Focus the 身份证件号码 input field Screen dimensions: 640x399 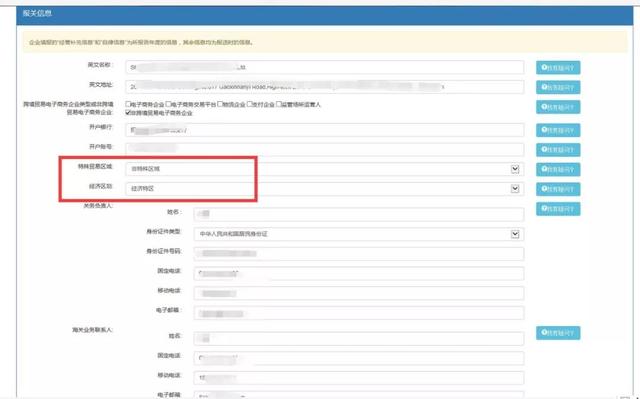pyautogui.click(x=359, y=254)
